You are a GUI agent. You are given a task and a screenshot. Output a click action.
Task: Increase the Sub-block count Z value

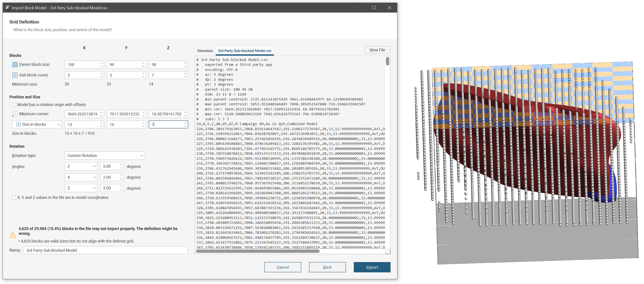click(185, 74)
